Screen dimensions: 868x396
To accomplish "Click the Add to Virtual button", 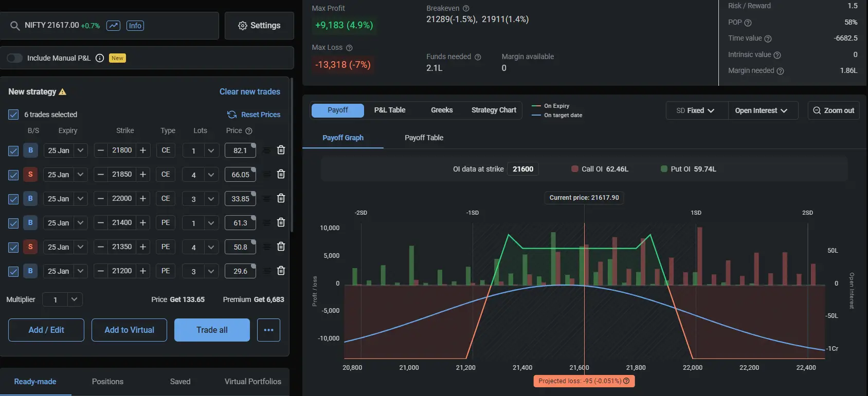I will point(129,330).
